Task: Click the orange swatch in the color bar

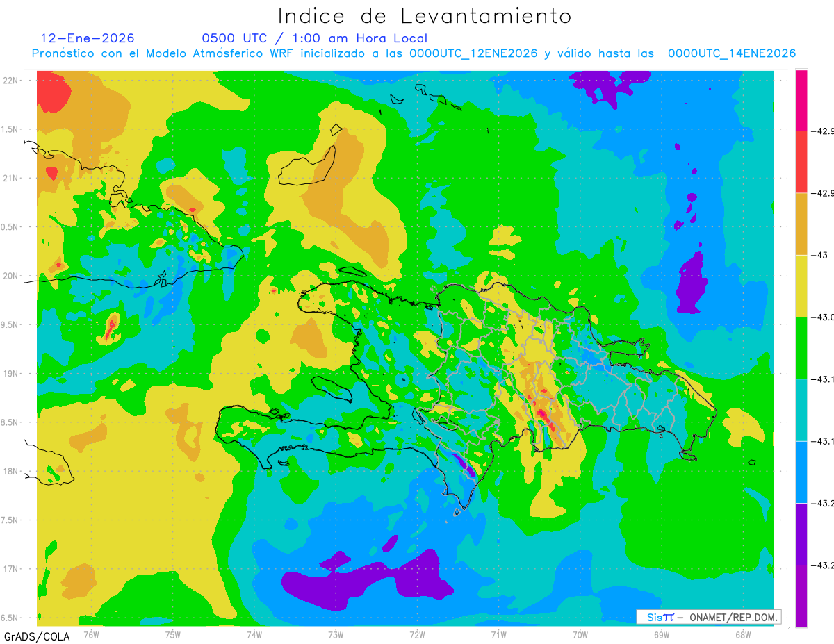Action: (x=801, y=224)
